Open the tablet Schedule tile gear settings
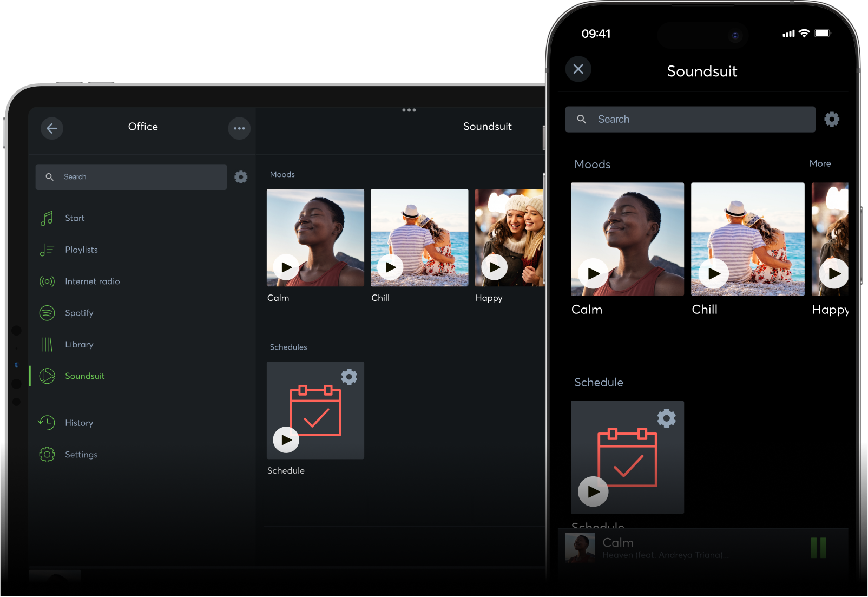 pyautogui.click(x=349, y=377)
